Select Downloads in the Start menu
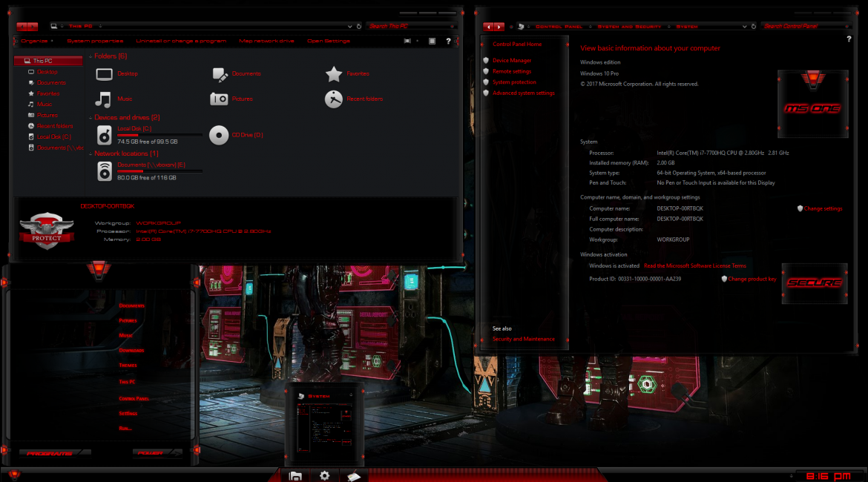The height and width of the screenshot is (482, 868). pos(131,350)
